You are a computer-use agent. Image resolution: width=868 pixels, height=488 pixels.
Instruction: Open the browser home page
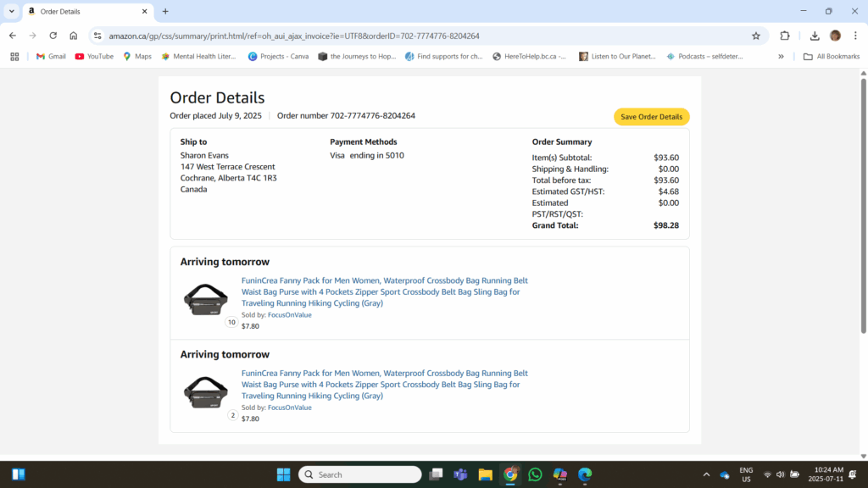pyautogui.click(x=73, y=36)
